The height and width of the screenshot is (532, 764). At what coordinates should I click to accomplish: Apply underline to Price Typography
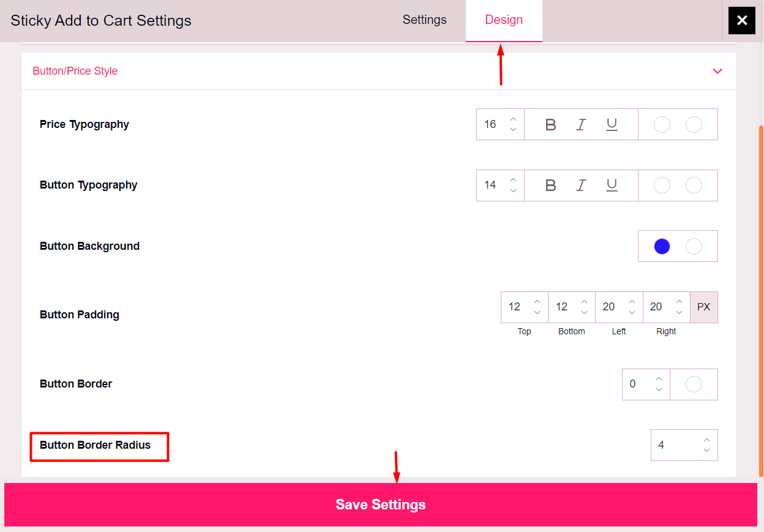(611, 124)
